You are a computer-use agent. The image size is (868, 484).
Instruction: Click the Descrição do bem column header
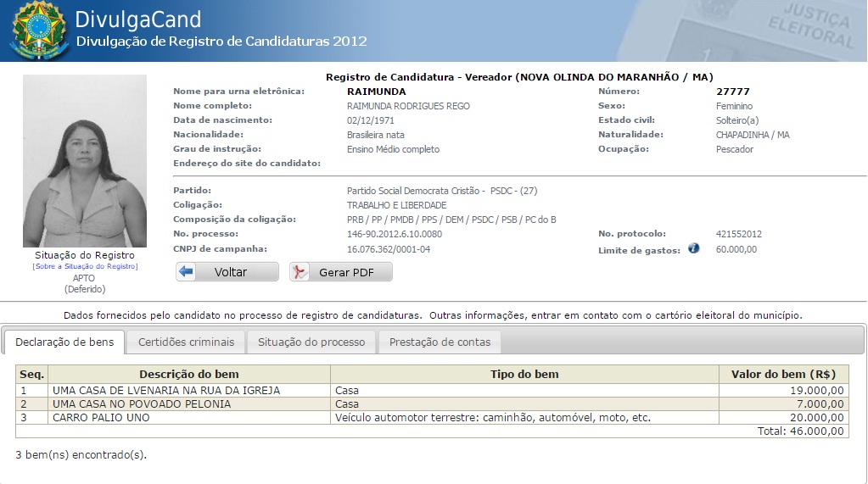coord(189,375)
